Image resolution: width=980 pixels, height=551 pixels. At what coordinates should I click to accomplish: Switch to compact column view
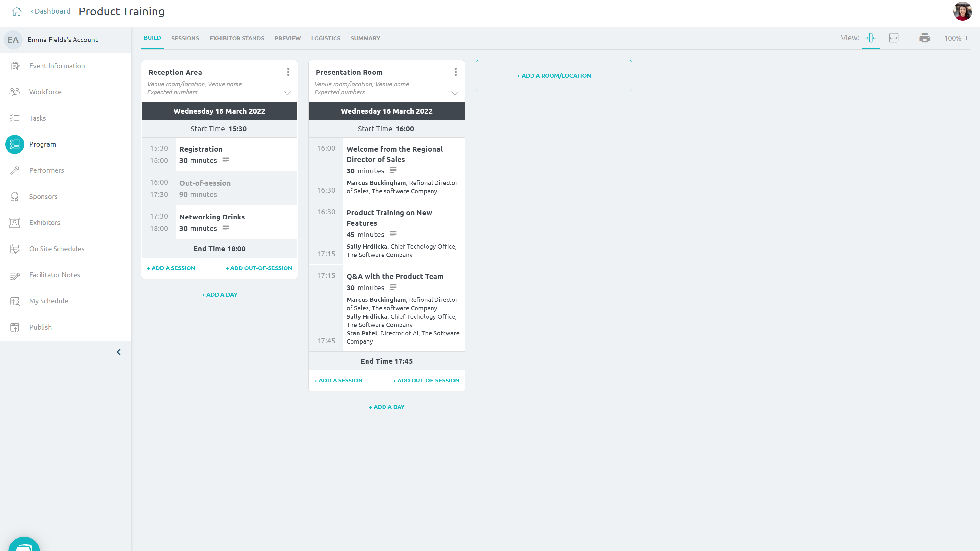[871, 38]
